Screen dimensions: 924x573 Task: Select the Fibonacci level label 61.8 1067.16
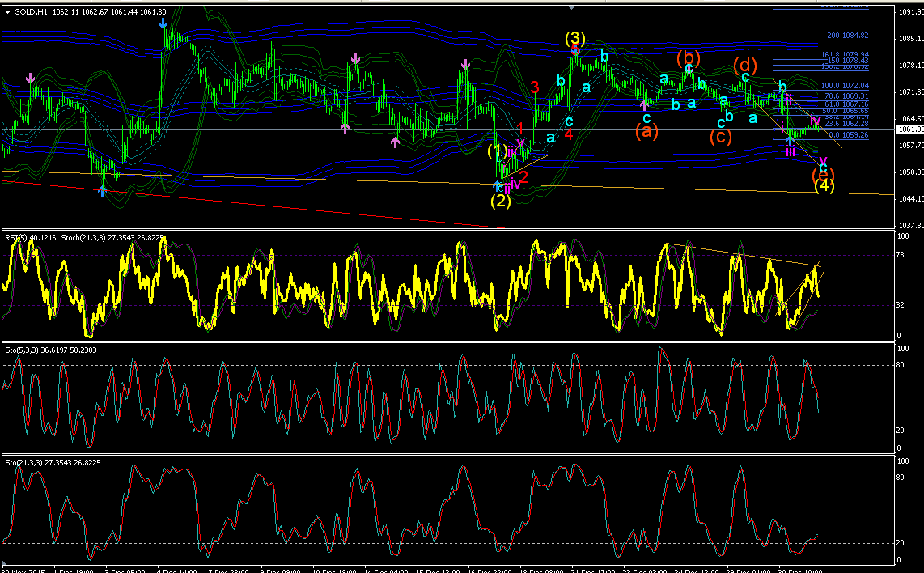tap(846, 104)
